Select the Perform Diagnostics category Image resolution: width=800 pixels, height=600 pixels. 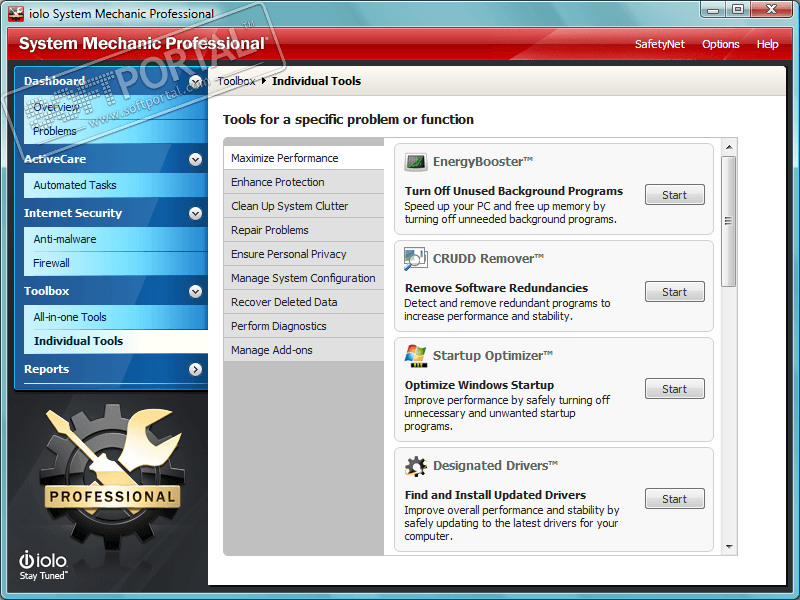(304, 326)
